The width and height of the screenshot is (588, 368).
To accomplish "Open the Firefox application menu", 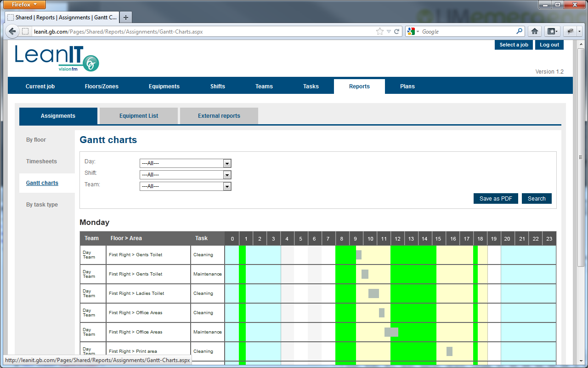I will tap(24, 5).
